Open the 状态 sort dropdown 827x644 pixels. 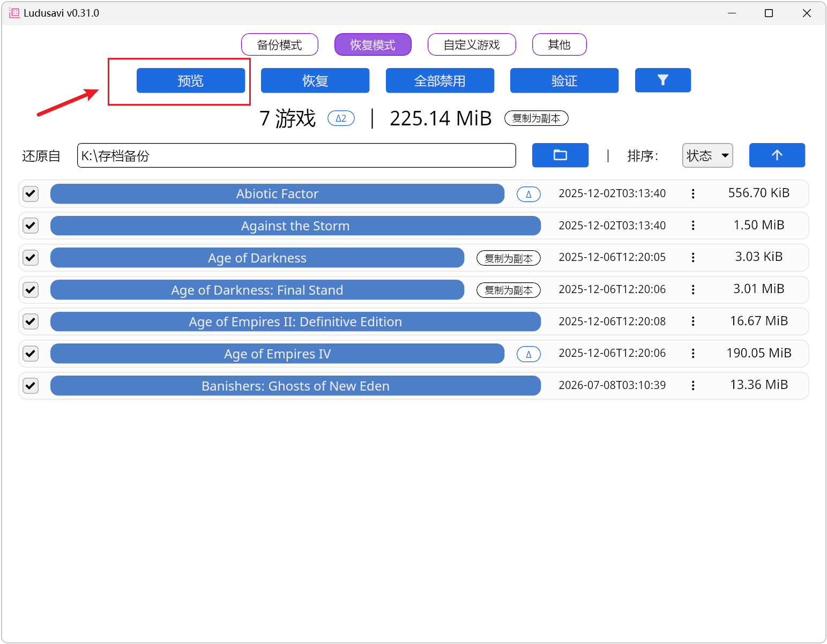coord(707,155)
